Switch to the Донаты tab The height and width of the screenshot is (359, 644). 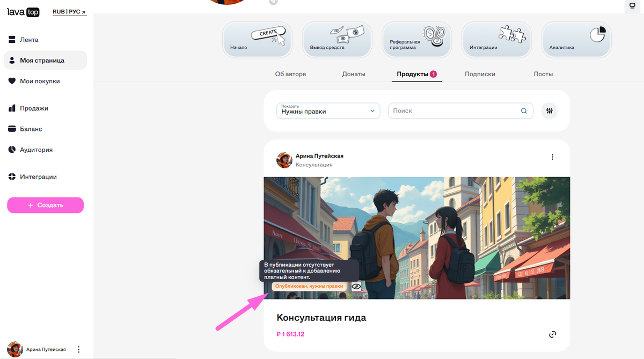pyautogui.click(x=354, y=74)
